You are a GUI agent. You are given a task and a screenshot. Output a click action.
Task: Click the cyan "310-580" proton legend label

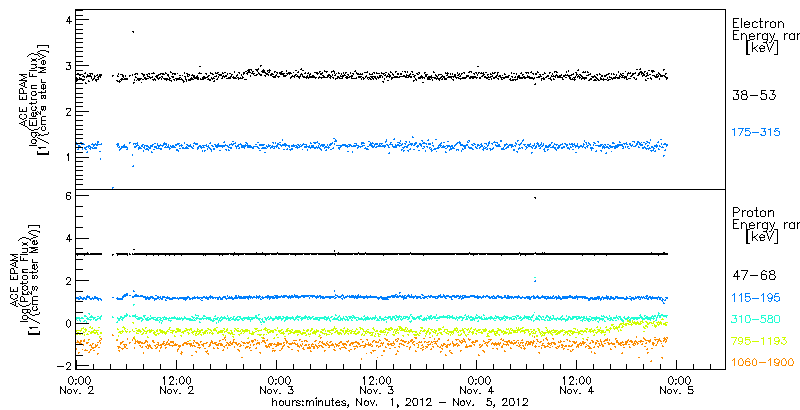[x=756, y=319]
